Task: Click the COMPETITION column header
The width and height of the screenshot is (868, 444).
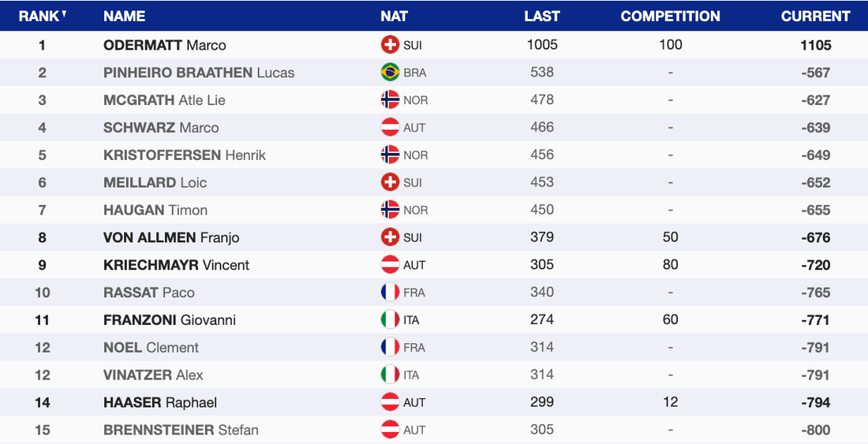Action: click(x=670, y=16)
